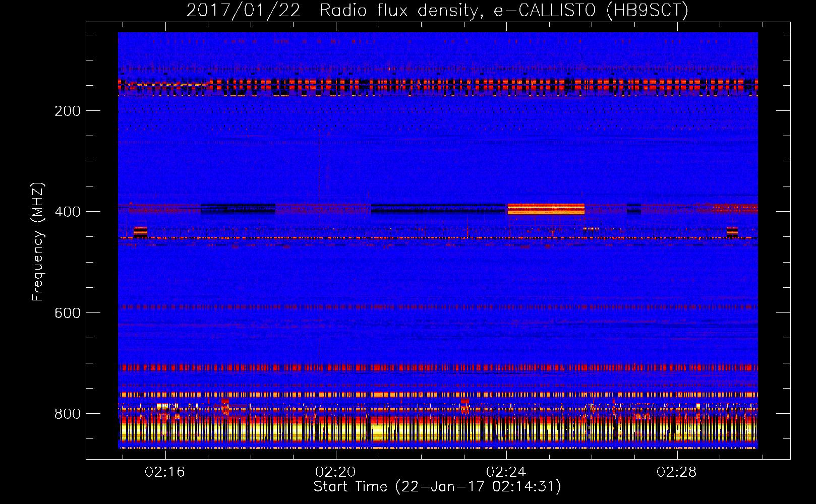This screenshot has width=816, height=504.
Task: Click the 200 frequency tick label
Action: [x=68, y=111]
